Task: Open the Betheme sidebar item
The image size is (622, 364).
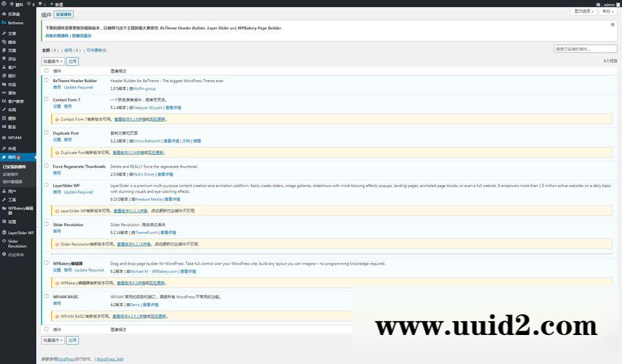Action: (x=15, y=23)
